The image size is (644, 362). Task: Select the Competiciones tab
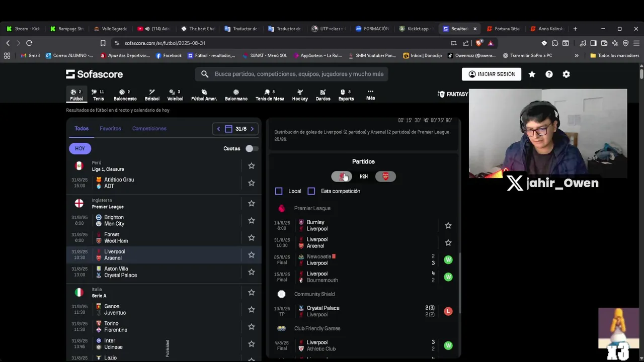(x=149, y=129)
